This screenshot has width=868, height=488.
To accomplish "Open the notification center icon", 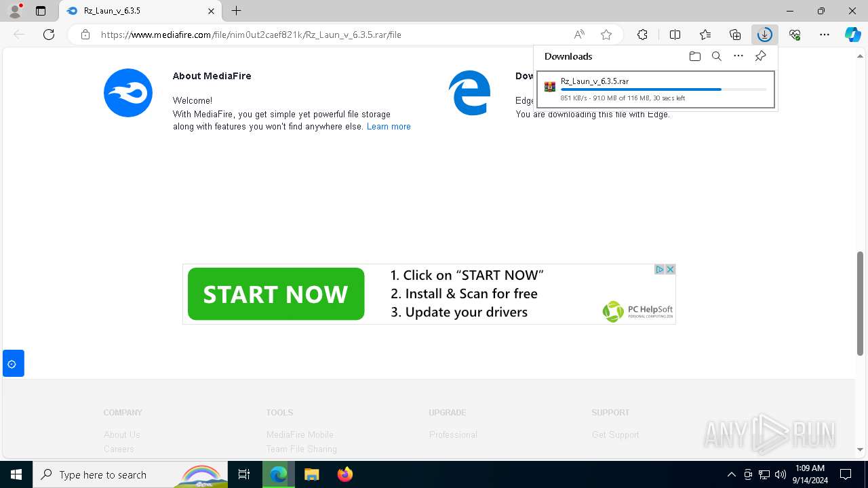I will point(846,474).
